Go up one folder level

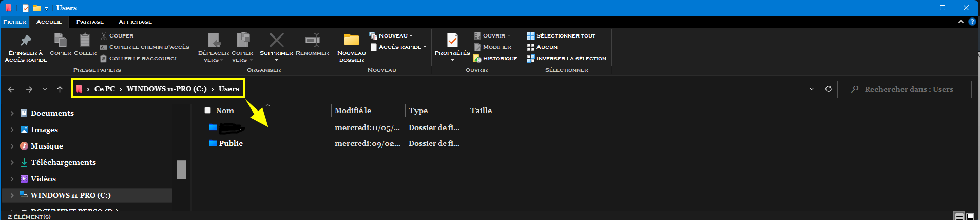click(x=60, y=89)
